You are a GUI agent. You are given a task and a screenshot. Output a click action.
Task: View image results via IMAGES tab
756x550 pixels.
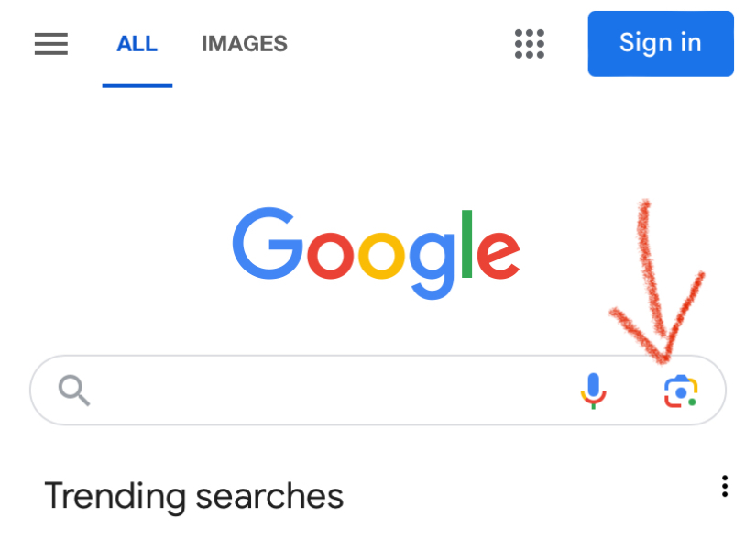click(244, 43)
